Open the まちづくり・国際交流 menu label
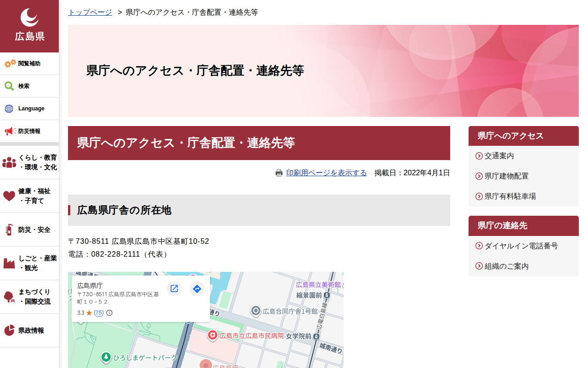The image size is (588, 368). pos(34,297)
